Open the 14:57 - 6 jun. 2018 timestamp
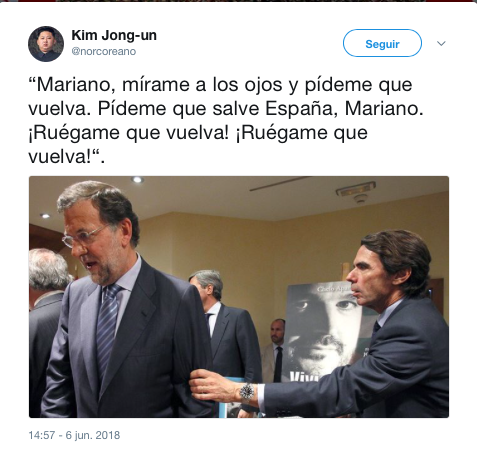 pos(74,435)
